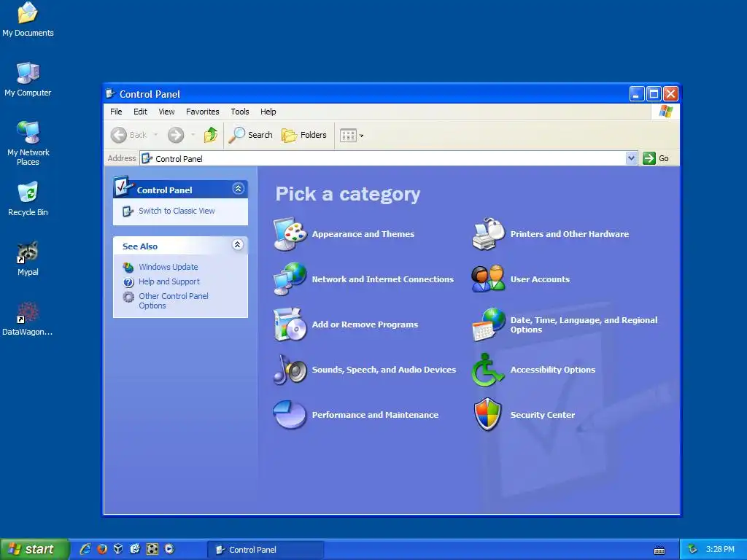Screen dimensions: 747x560
Task: Open the Help and Support link
Action: [x=169, y=281]
